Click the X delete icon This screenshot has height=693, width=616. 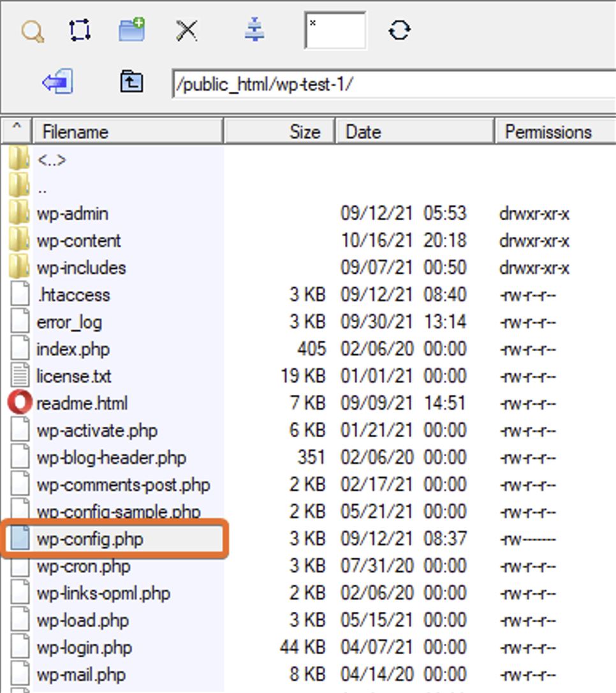point(187,31)
